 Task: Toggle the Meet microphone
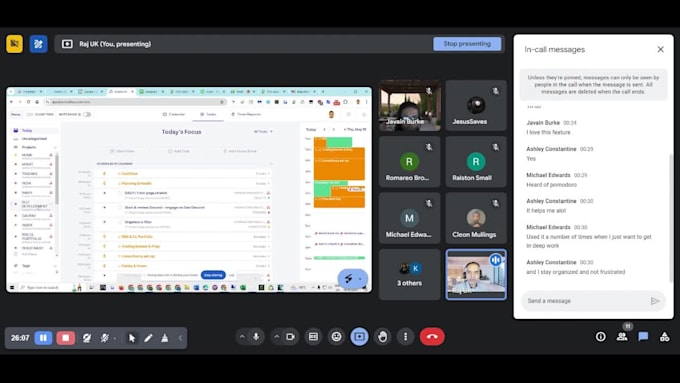(256, 337)
